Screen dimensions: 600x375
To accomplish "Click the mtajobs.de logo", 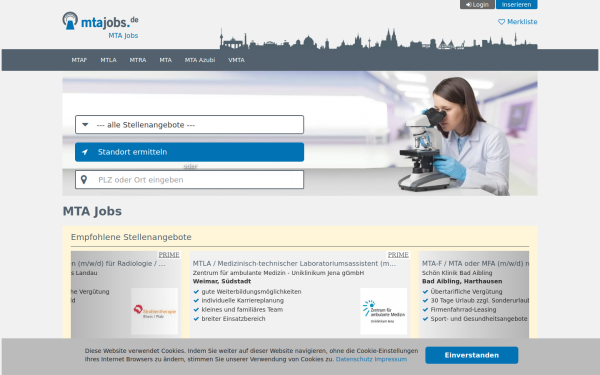I will click(x=100, y=21).
